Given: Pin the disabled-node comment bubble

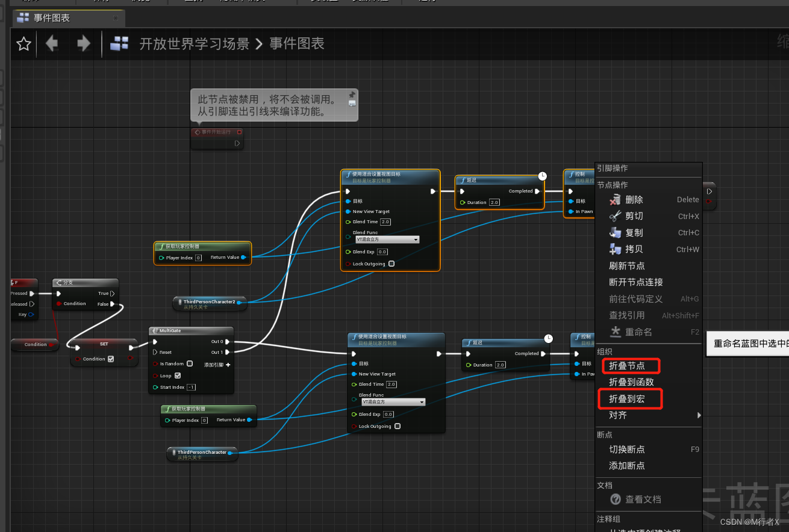Looking at the screenshot, I should tap(352, 94).
